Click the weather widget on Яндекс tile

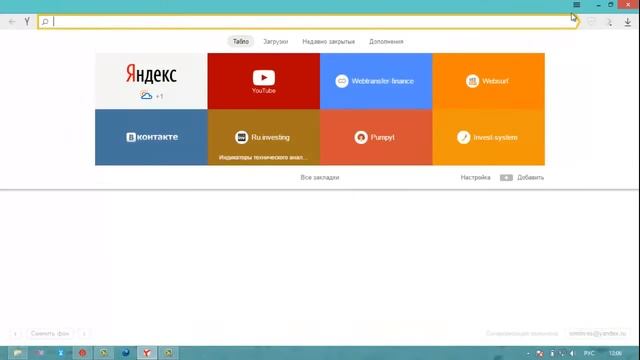click(151, 96)
